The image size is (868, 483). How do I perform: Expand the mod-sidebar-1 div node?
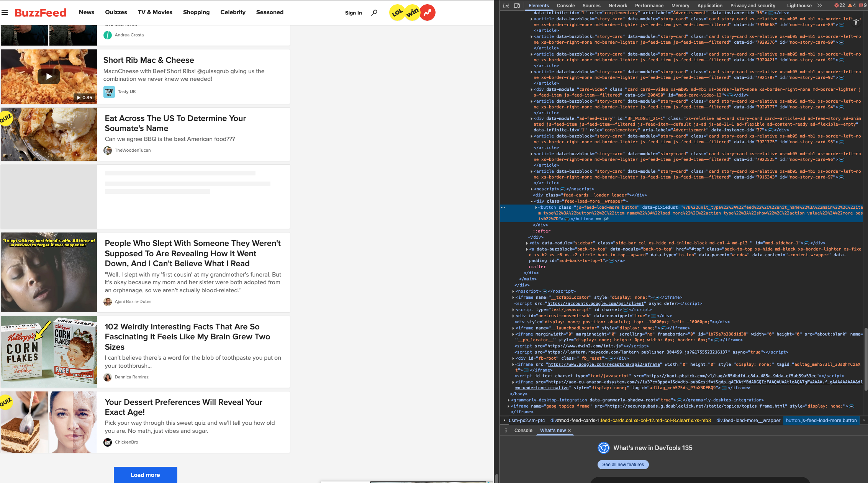pos(527,243)
